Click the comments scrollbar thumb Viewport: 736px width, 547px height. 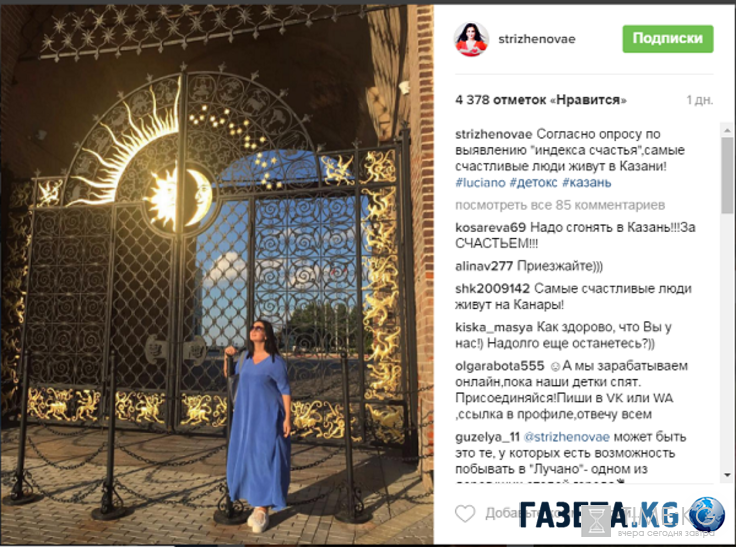[727, 175]
